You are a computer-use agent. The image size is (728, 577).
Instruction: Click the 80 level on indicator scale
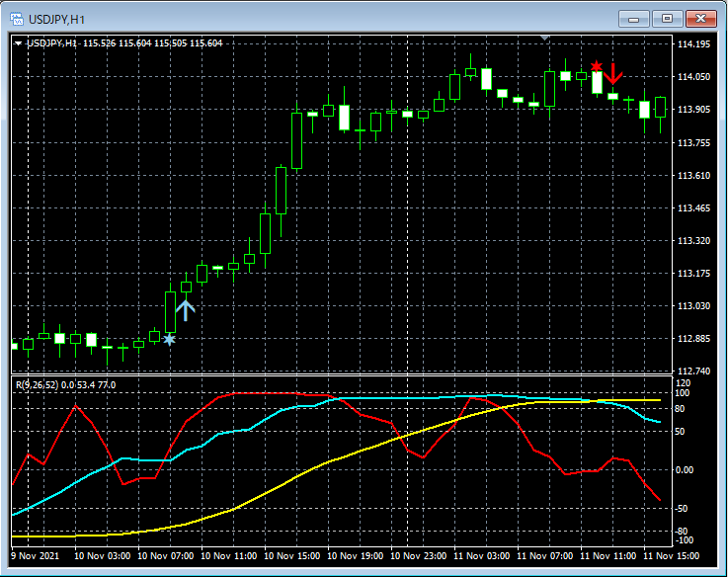(680, 407)
